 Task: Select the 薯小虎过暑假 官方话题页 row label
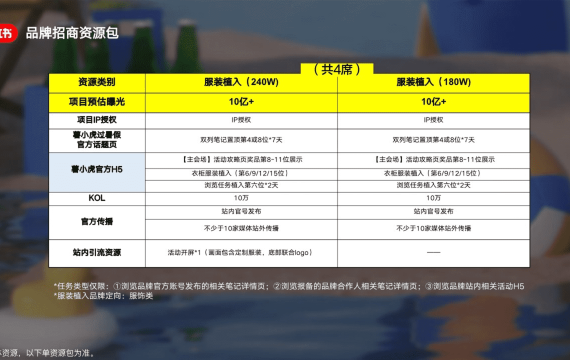pos(97,140)
